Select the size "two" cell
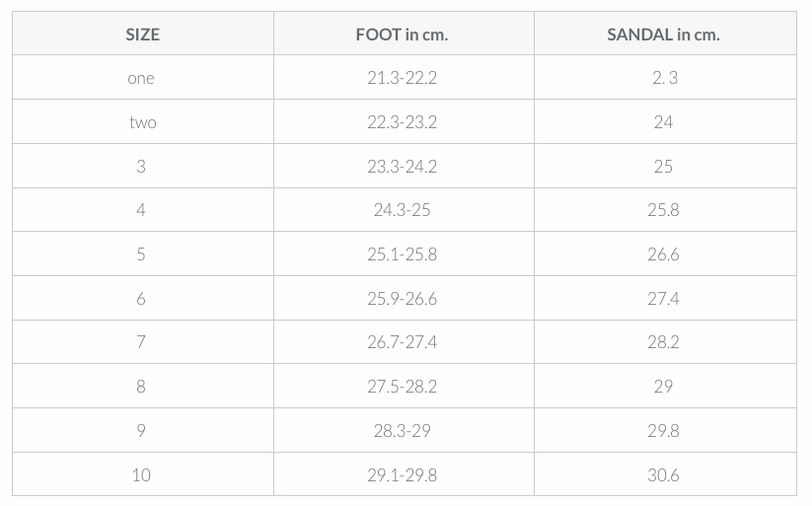This screenshot has height=506, width=812. click(x=142, y=122)
